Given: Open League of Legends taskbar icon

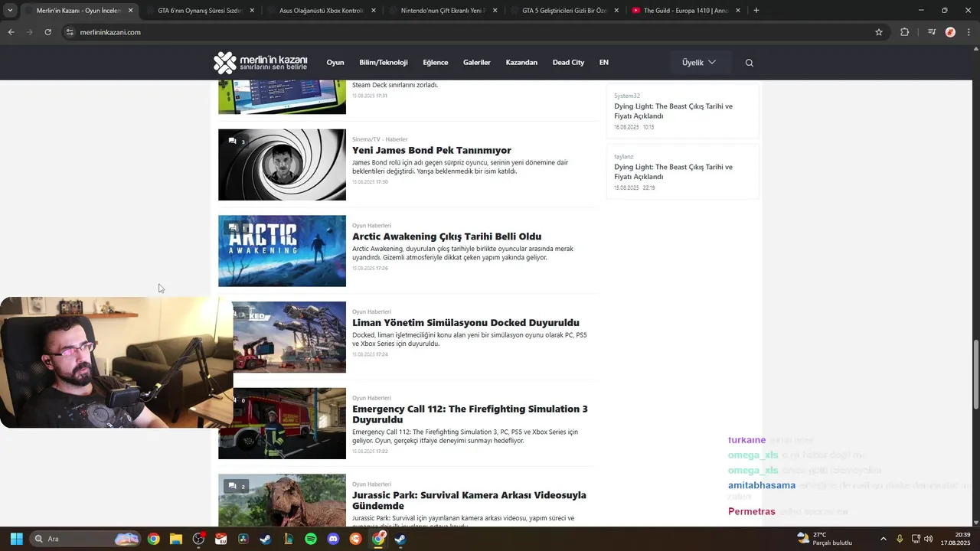Looking at the screenshot, I should [x=289, y=539].
